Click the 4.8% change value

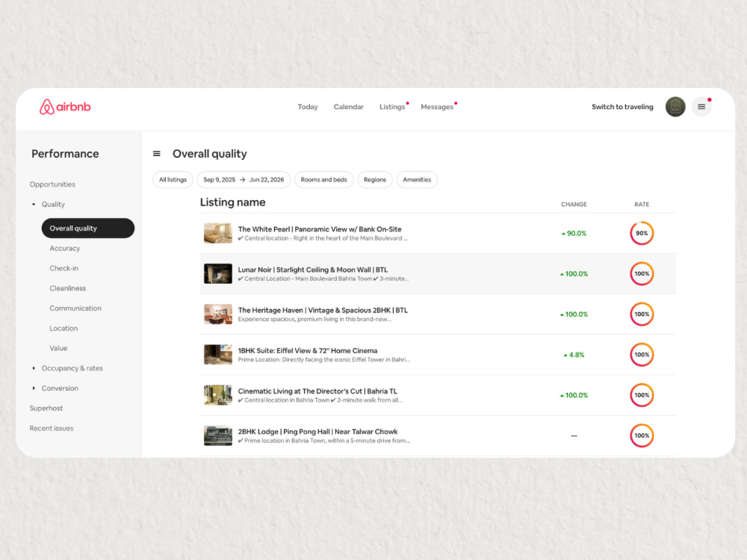(574, 355)
